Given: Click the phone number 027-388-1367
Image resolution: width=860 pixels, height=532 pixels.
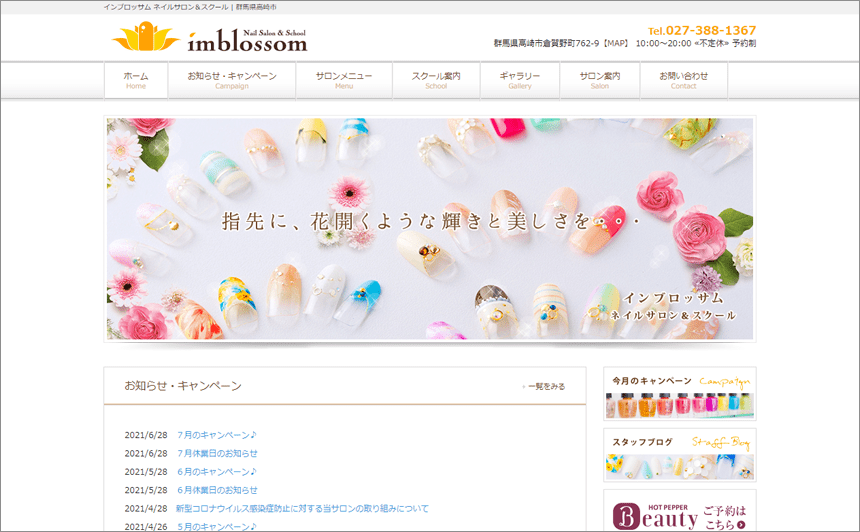Looking at the screenshot, I should (x=711, y=30).
